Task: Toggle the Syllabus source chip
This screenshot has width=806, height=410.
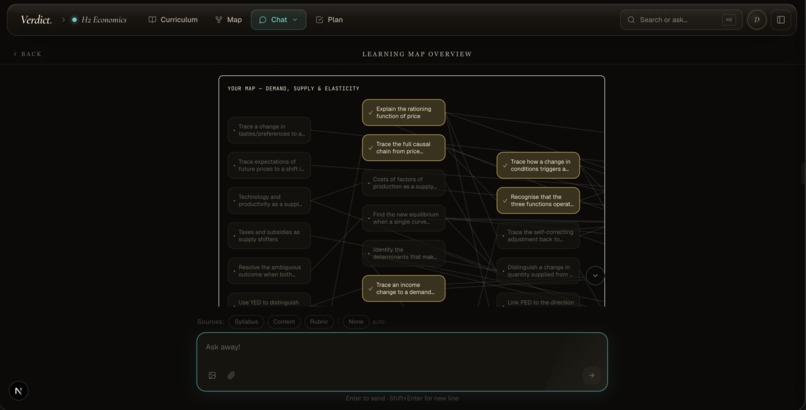Action: point(246,322)
